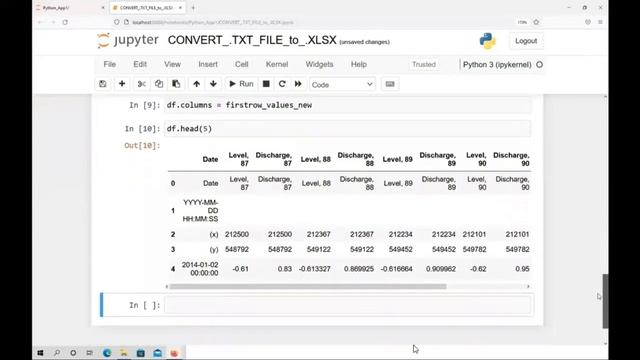Open the Widgets menu
The width and height of the screenshot is (640, 360).
click(x=319, y=64)
